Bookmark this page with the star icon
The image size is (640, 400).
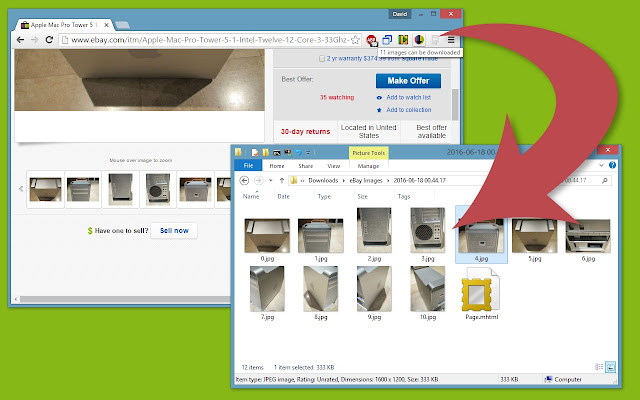coord(355,40)
